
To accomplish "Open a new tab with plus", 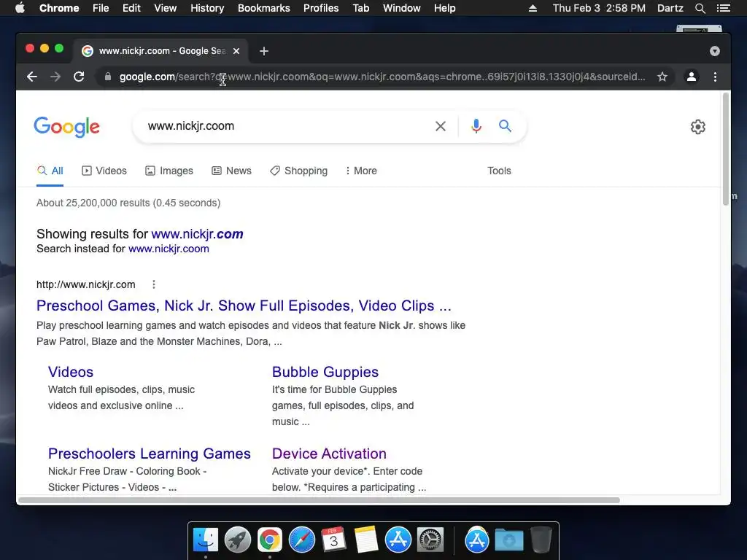I will 264,51.
